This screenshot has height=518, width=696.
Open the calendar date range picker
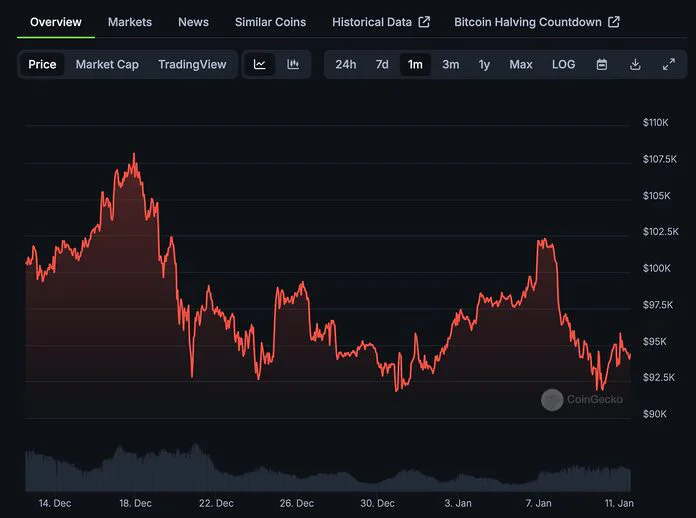[x=602, y=65]
